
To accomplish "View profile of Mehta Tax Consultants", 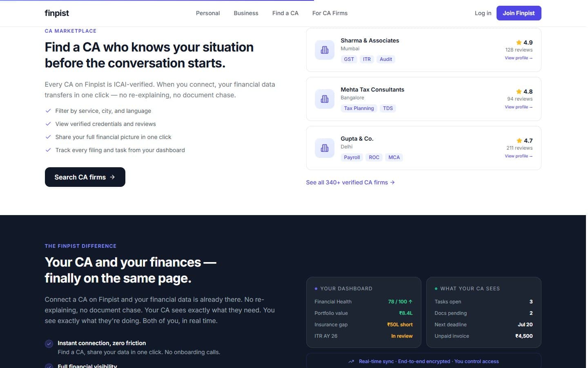I will pos(519,107).
